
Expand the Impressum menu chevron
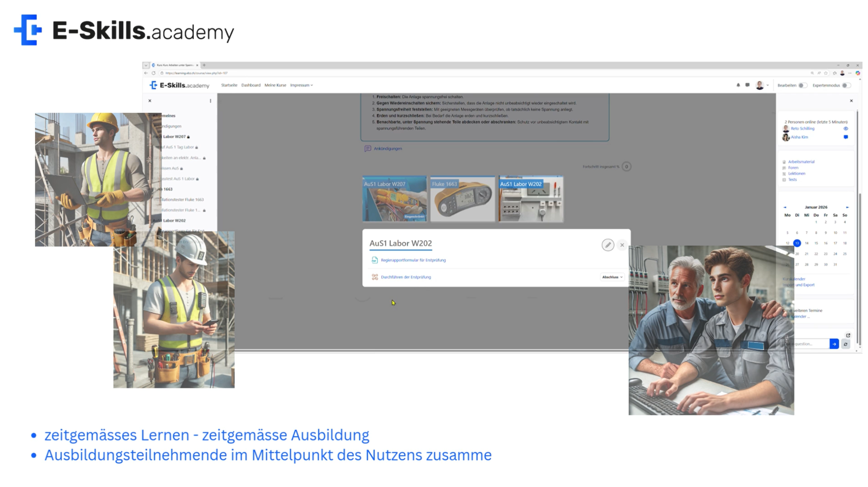click(311, 85)
